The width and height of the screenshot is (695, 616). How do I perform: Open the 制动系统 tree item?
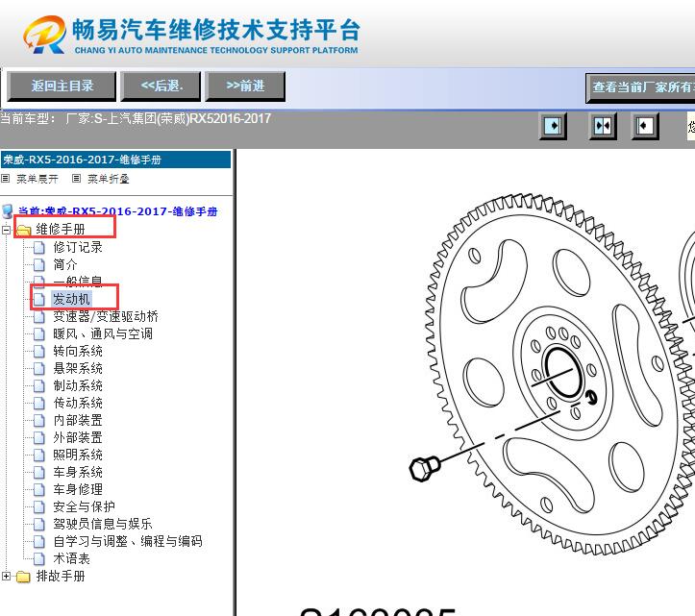pyautogui.click(x=78, y=385)
